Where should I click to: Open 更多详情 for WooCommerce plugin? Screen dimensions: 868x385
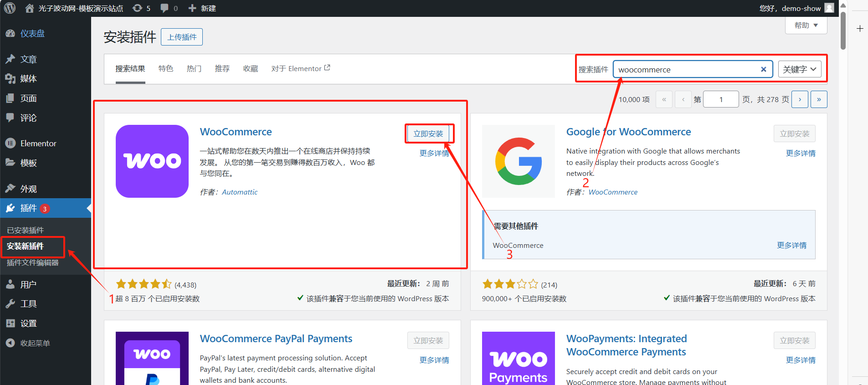coord(434,153)
